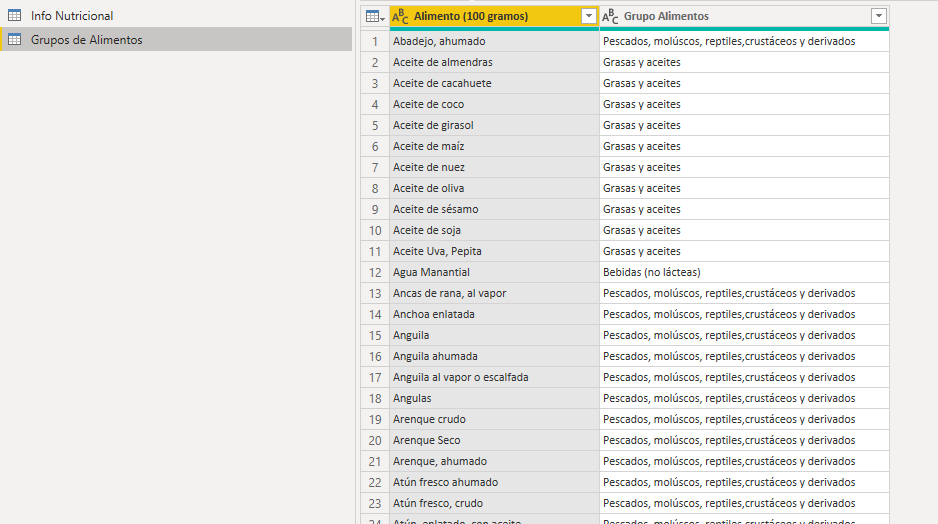Click the cell 'Aceite de oliva'
This screenshot has height=524, width=938.
coord(494,188)
